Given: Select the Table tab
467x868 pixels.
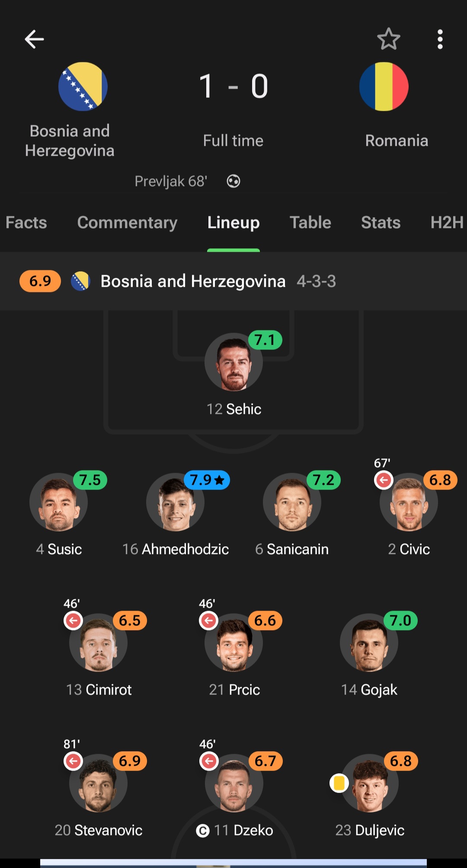Looking at the screenshot, I should point(310,223).
